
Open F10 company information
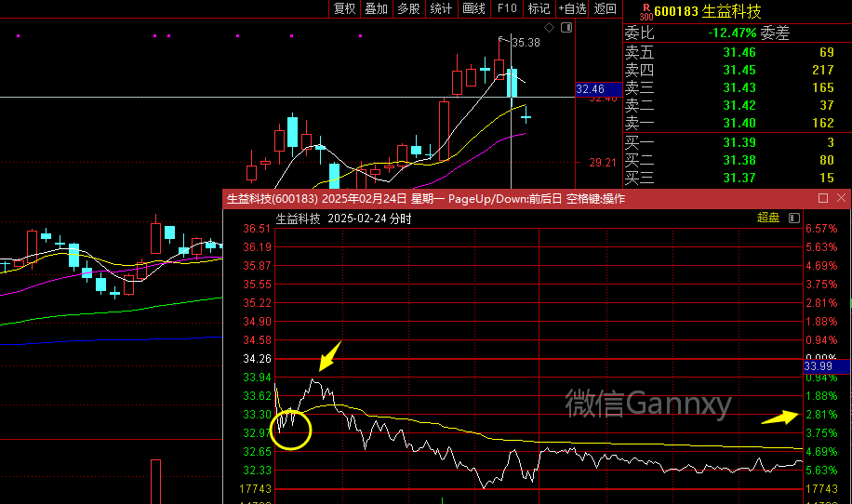point(507,8)
